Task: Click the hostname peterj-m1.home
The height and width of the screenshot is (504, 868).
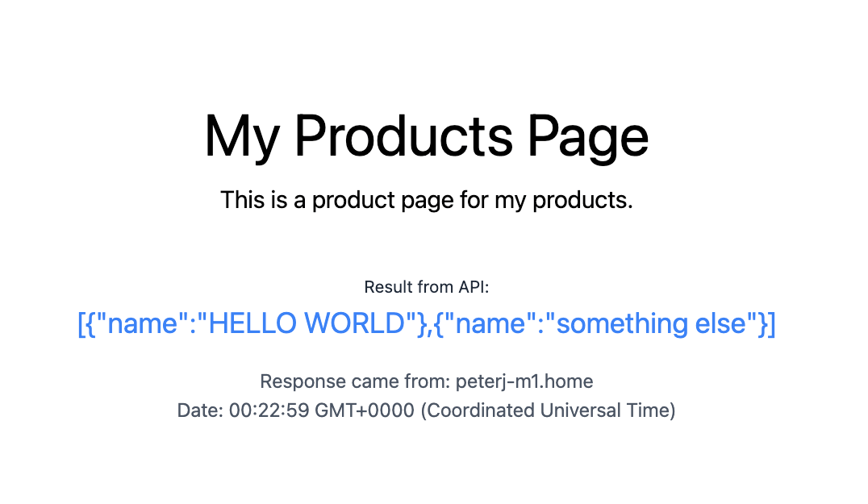Action: (524, 381)
